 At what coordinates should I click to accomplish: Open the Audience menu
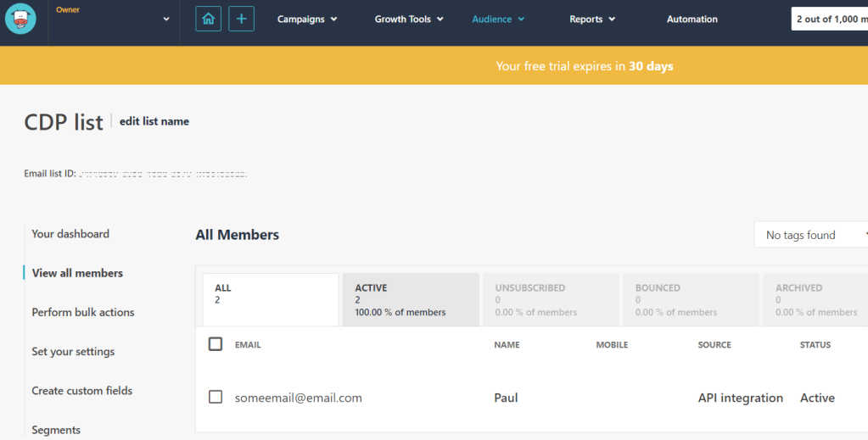(498, 19)
